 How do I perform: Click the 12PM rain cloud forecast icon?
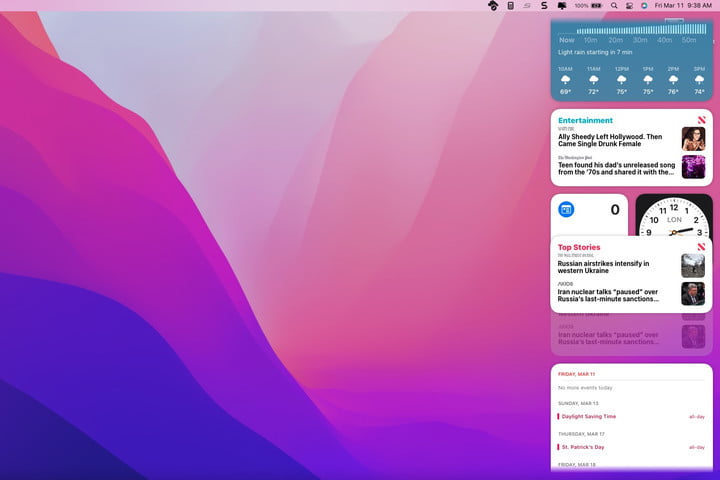621,80
